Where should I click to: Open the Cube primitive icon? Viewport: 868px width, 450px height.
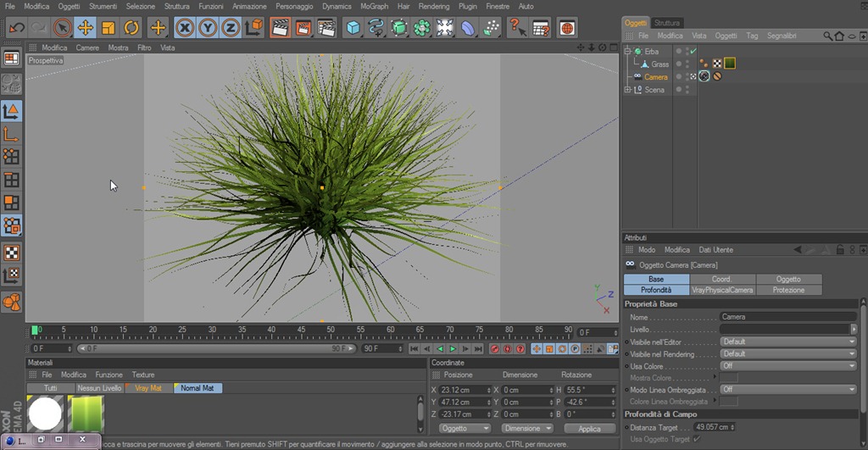point(353,28)
